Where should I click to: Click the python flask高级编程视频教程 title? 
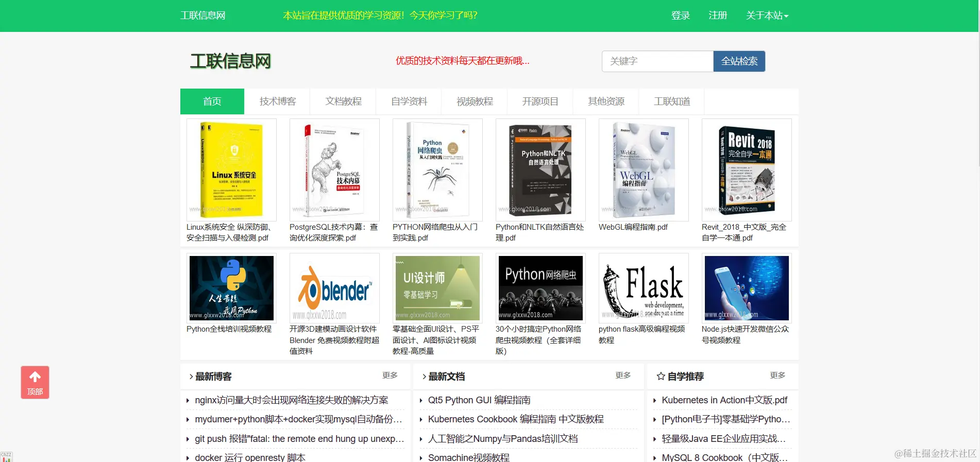642,335
